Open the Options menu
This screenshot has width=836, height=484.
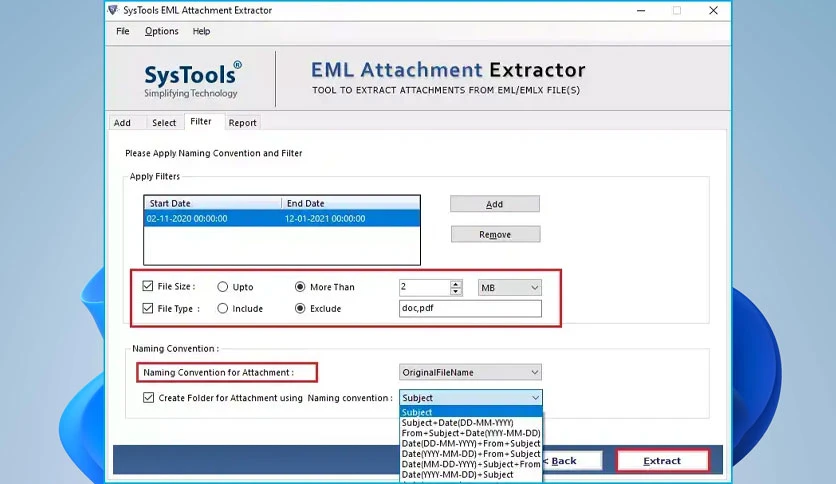(x=162, y=31)
